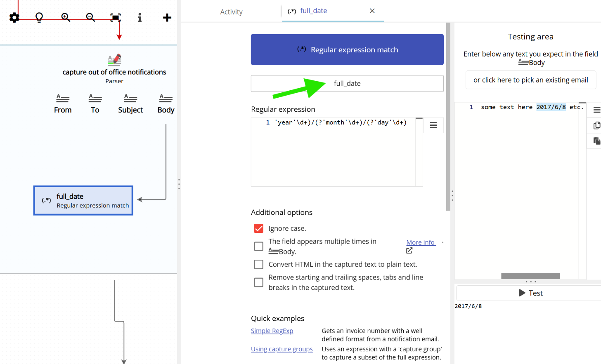Image resolution: width=601 pixels, height=364 pixels.
Task: Paste into the testing area
Action: [x=596, y=141]
